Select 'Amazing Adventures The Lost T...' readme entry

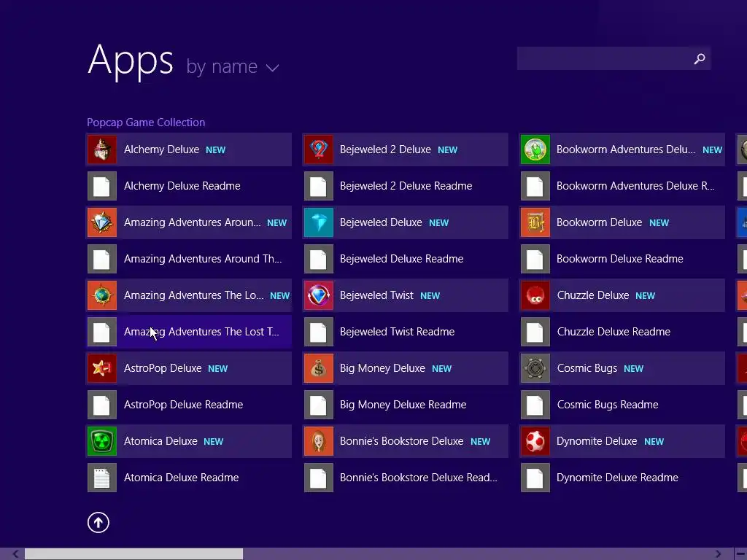coord(189,332)
